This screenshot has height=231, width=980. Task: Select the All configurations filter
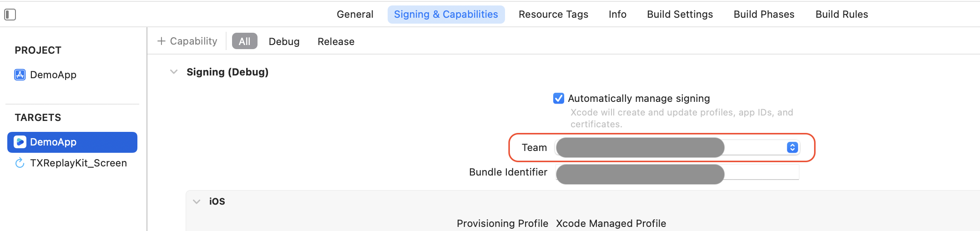pos(245,41)
